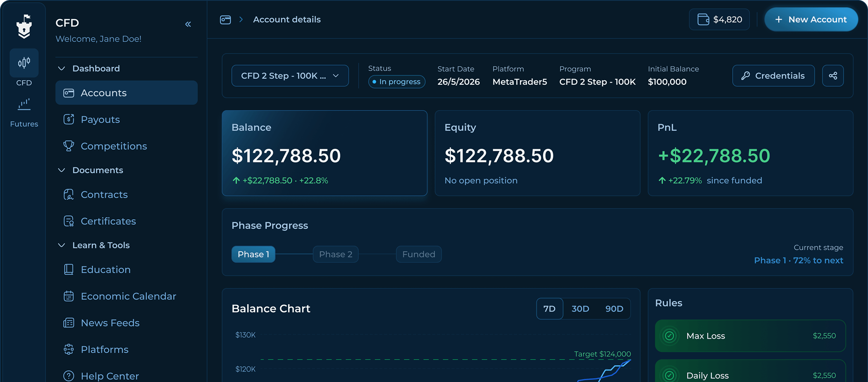
Task: Click the 26/5/2026 start date
Action: click(x=458, y=82)
